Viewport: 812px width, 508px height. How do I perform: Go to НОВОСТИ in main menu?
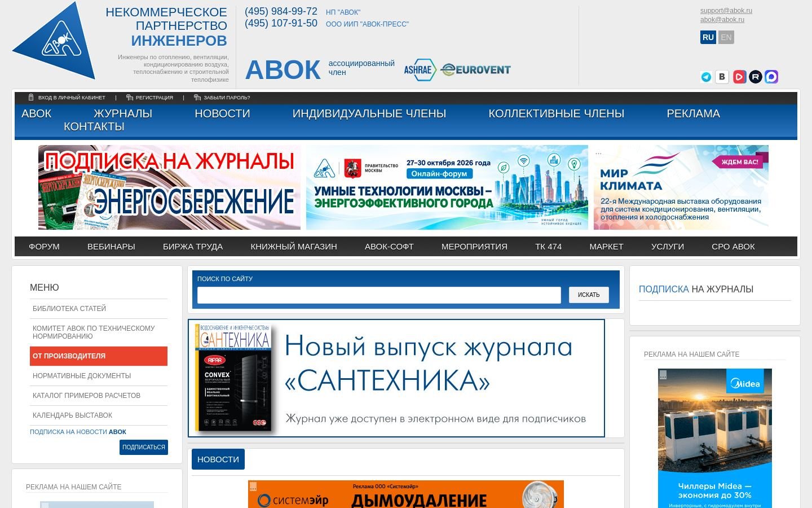tap(222, 113)
